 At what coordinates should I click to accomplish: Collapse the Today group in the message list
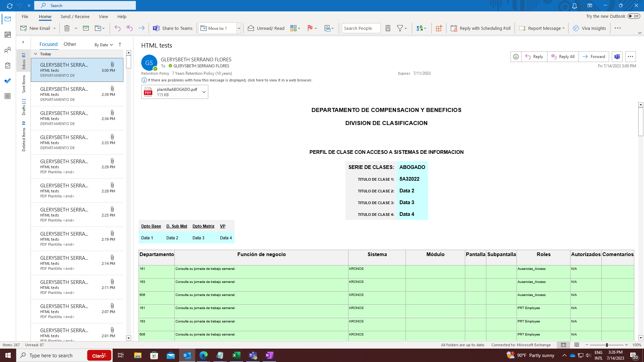click(x=36, y=54)
